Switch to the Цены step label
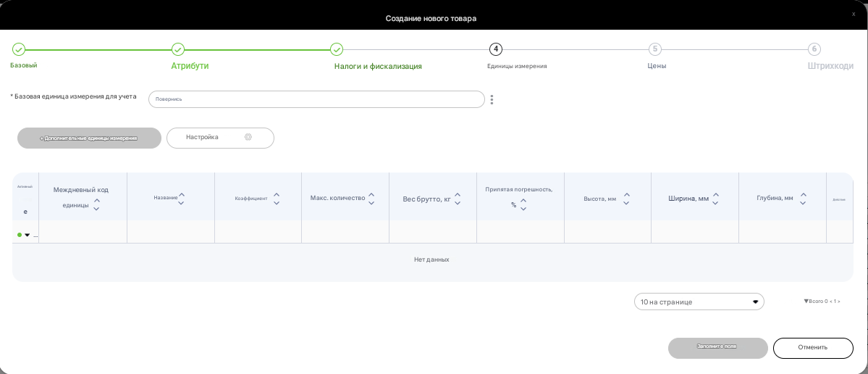868x374 pixels. click(657, 66)
